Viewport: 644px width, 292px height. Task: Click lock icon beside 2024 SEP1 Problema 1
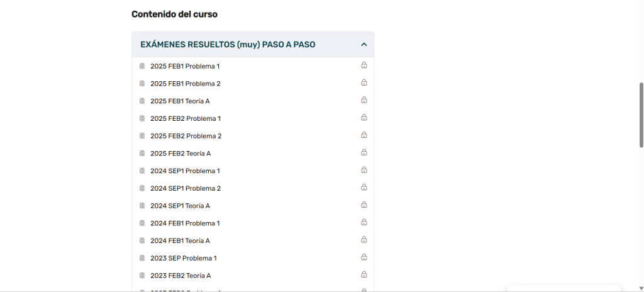tap(364, 170)
